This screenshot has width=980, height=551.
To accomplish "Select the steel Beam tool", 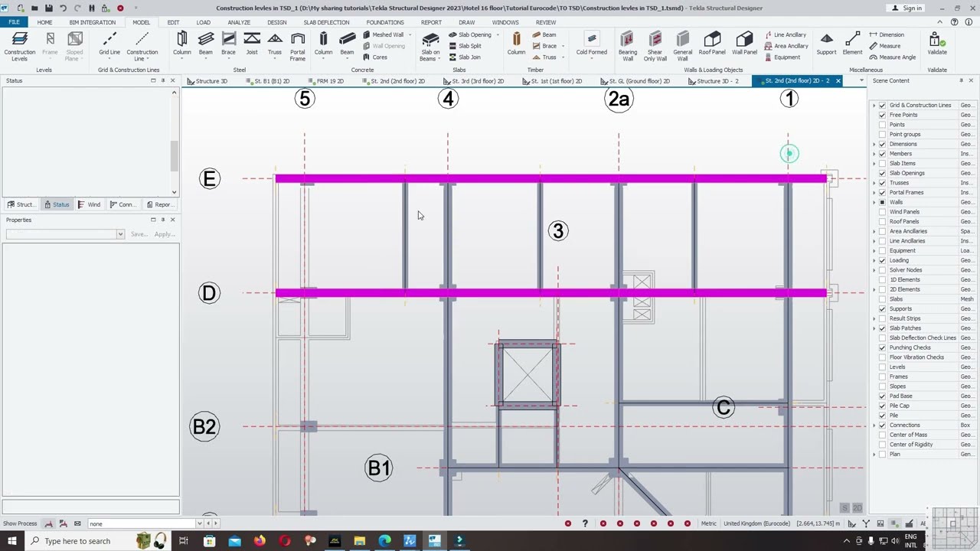I will (x=206, y=44).
